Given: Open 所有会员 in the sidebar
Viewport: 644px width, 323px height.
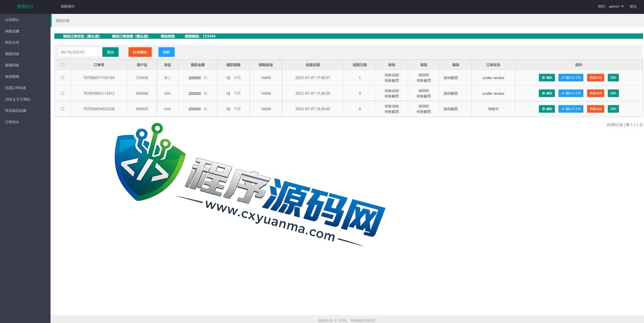Looking at the screenshot, I should tap(12, 43).
